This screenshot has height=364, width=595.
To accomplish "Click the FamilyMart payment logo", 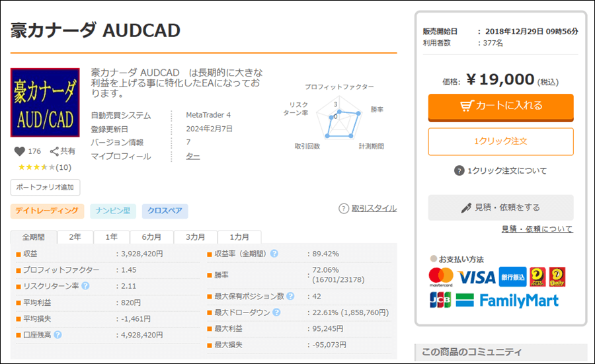I will (507, 301).
